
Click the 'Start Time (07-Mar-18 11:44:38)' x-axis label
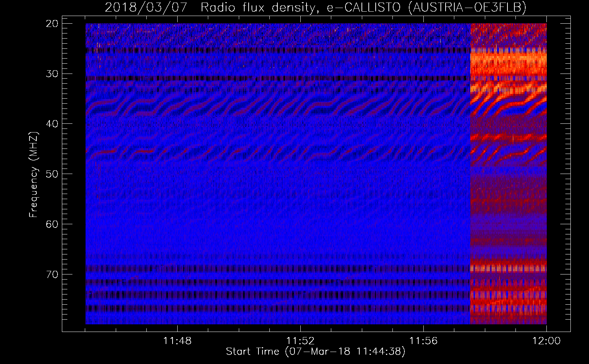316,352
